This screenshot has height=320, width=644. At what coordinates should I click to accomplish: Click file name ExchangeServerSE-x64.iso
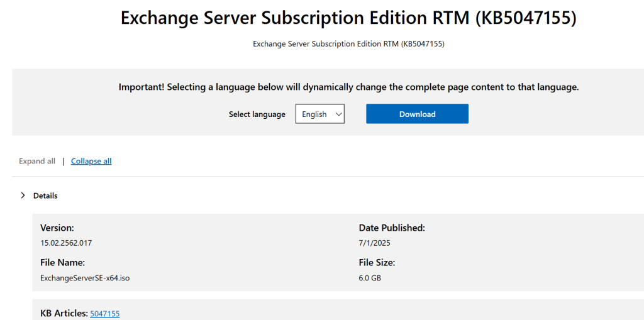85,278
